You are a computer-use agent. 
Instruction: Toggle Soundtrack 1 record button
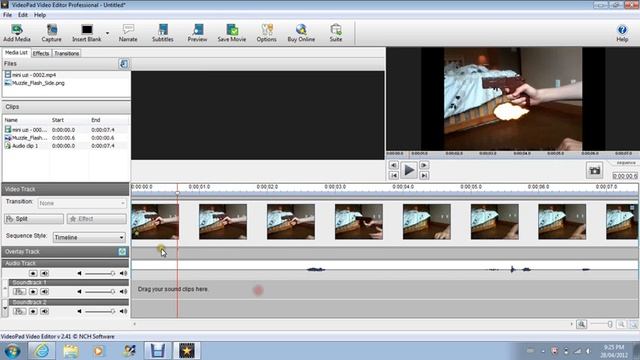pyautogui.click(x=33, y=291)
